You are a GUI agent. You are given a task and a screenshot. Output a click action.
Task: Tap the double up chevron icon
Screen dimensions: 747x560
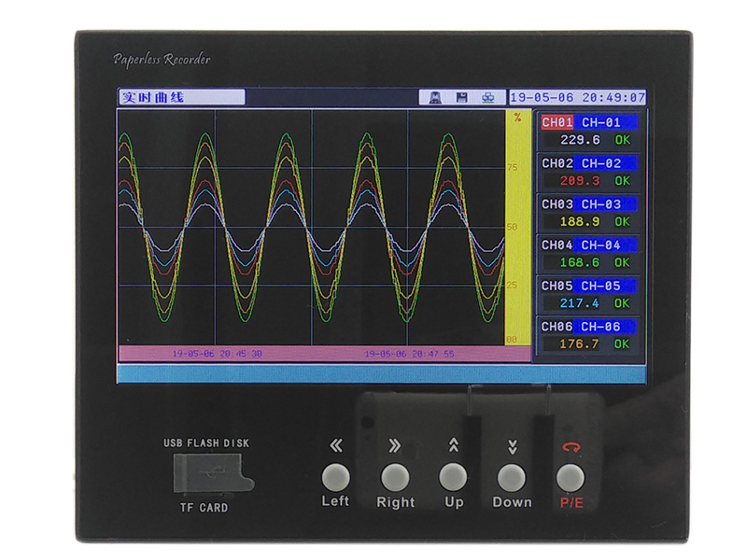454,445
